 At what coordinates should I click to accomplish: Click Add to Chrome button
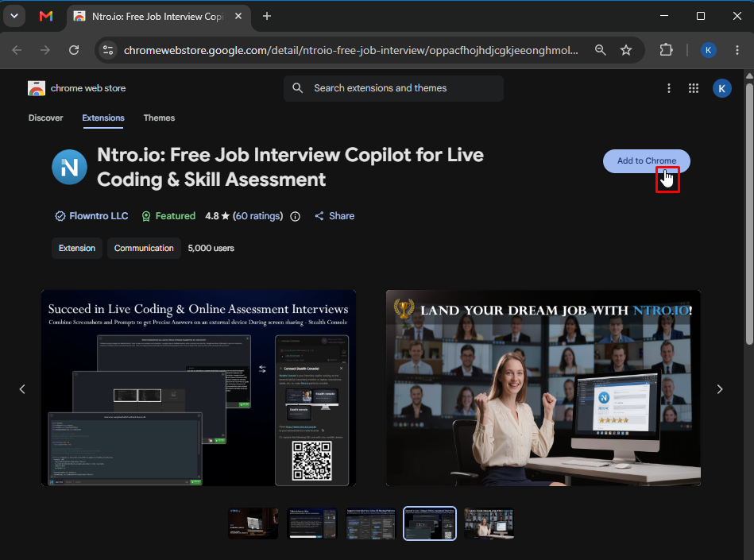pos(646,161)
